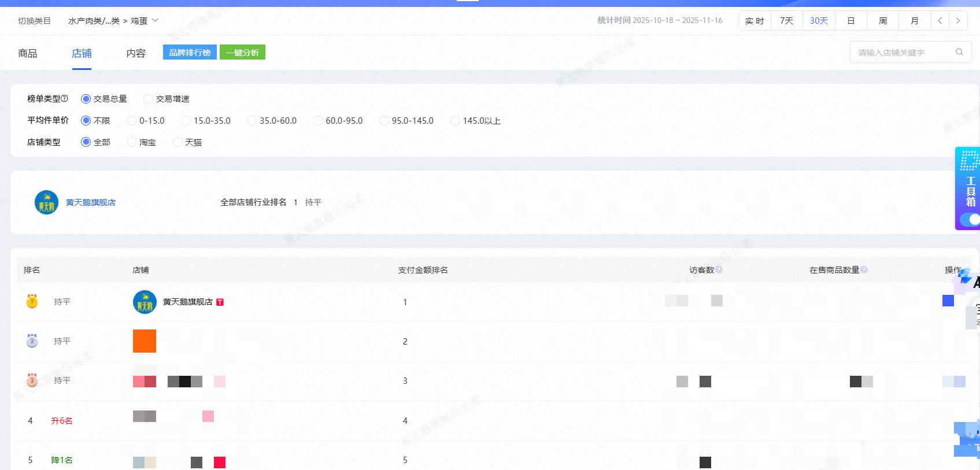Click the bronze medal rank three icon
This screenshot has height=470, width=980.
[x=32, y=380]
